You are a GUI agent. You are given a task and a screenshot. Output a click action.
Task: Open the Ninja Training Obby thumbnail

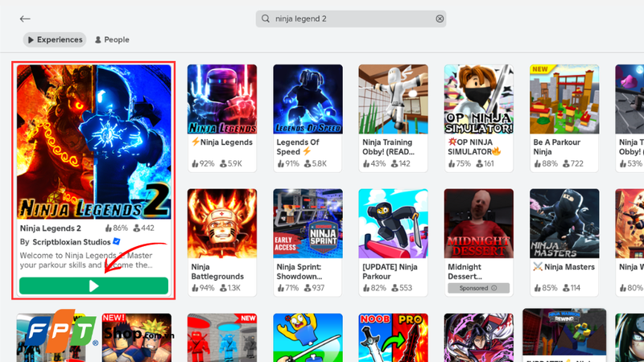tap(394, 99)
